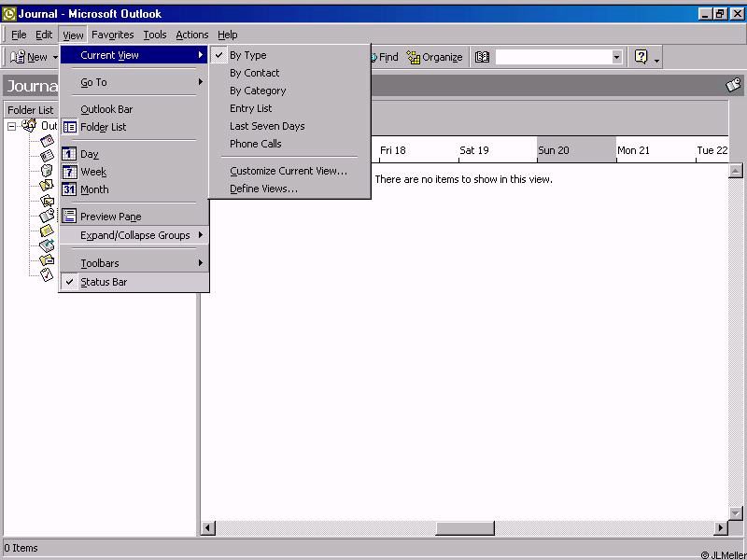
Task: Uncheck the Status Bar option
Action: tap(103, 282)
